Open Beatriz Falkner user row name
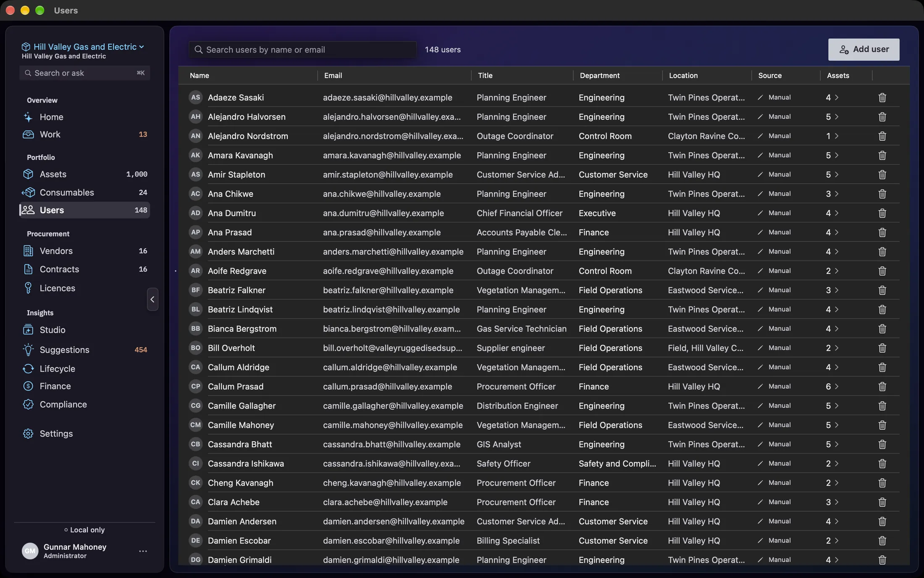The image size is (924, 578). 236,290
